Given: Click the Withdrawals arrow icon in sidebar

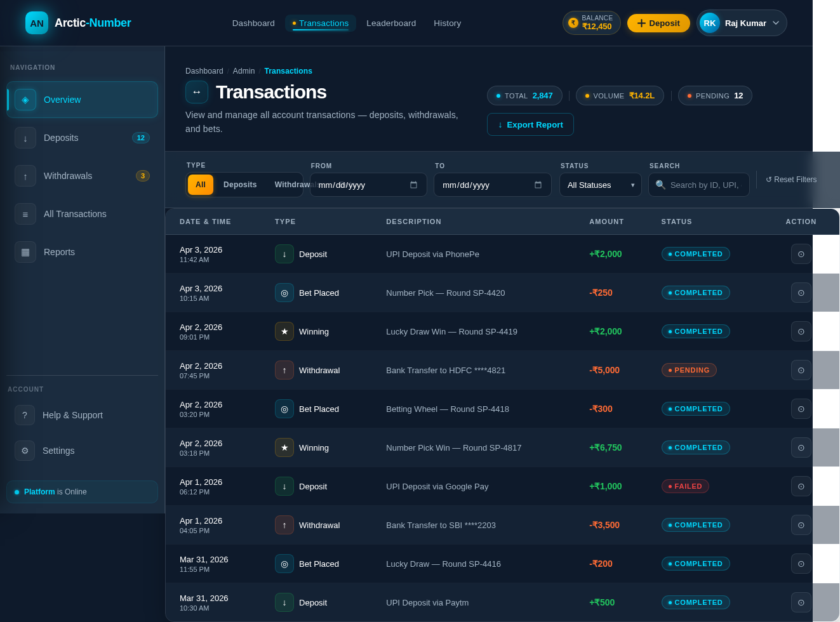Looking at the screenshot, I should coord(25,176).
